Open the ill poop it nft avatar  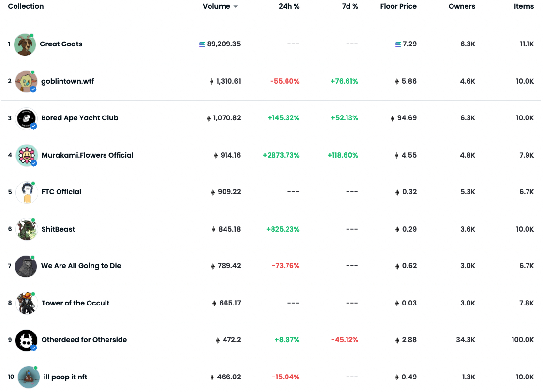click(29, 377)
